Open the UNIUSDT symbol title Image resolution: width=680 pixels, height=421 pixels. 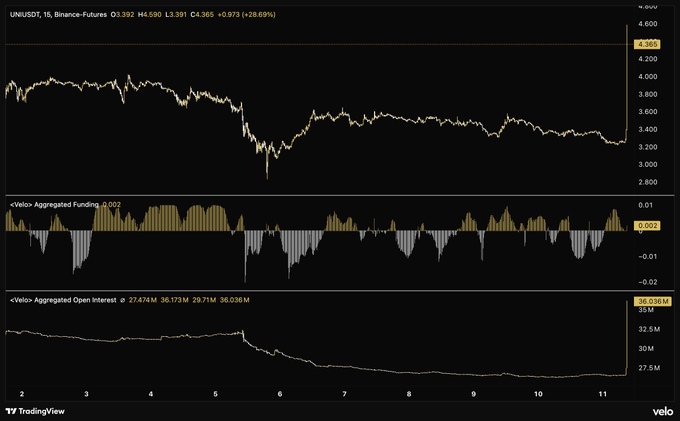tap(24, 15)
